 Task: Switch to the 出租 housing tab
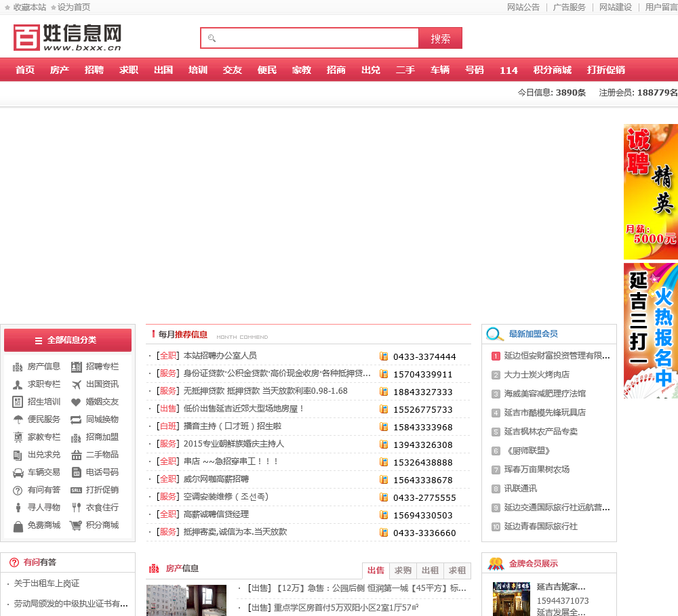point(431,571)
